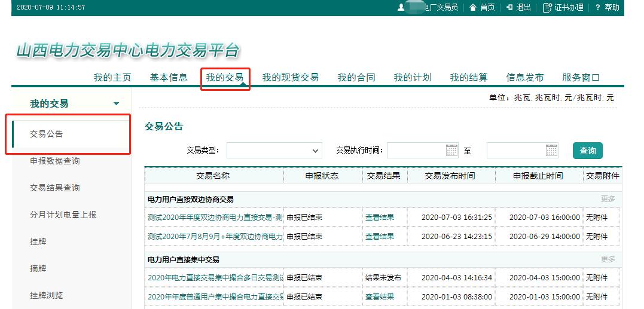
Task: Open the 我的合同 tab
Action: [x=356, y=78]
